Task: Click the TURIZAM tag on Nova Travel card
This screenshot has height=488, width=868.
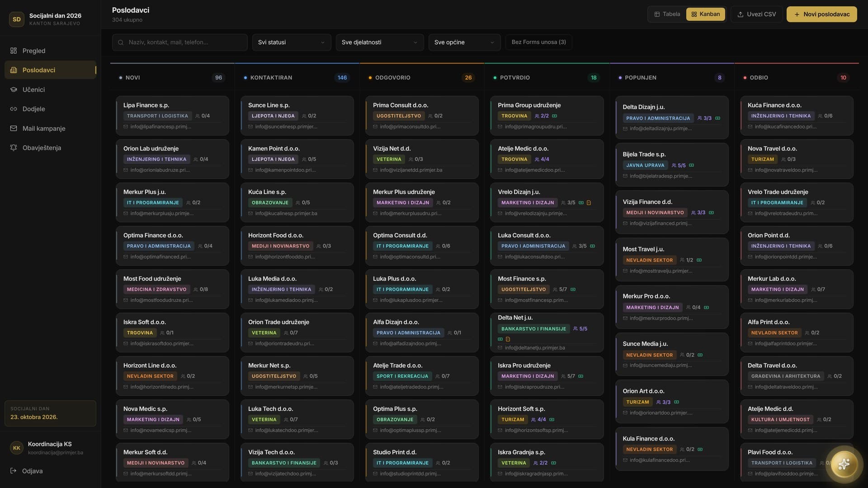Action: coord(762,160)
